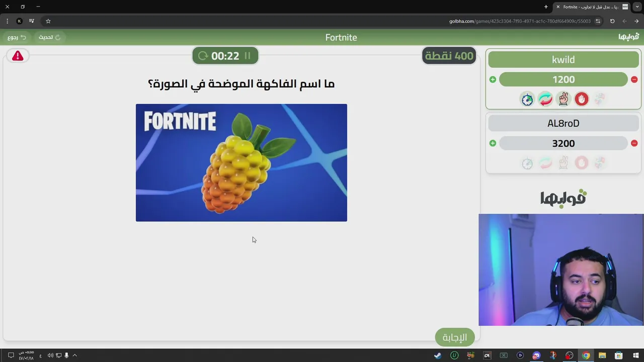Use AL8roD's two-fingers hand power-up
Image resolution: width=644 pixels, height=362 pixels.
(x=563, y=163)
